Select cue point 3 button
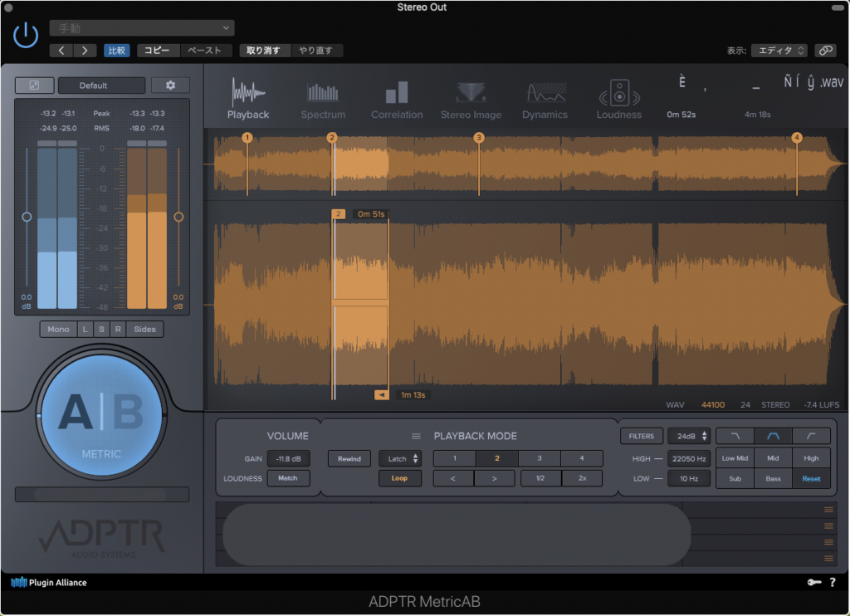The image size is (850, 616). tap(539, 459)
